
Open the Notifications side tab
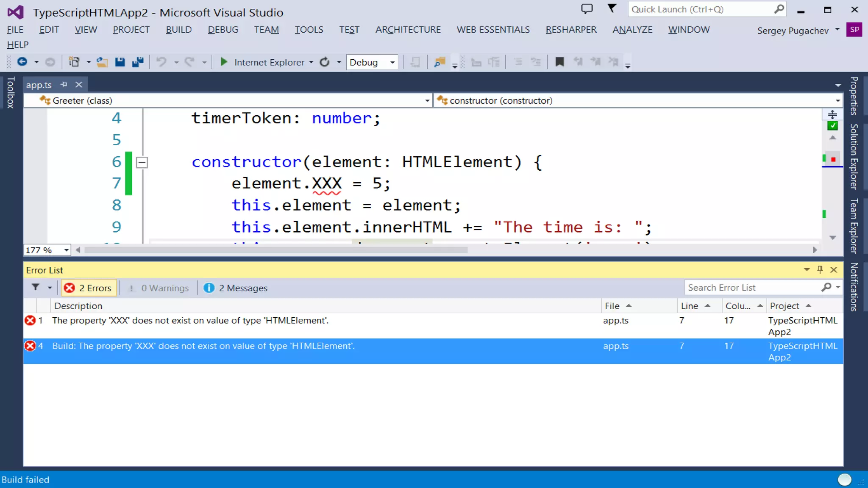tap(854, 287)
